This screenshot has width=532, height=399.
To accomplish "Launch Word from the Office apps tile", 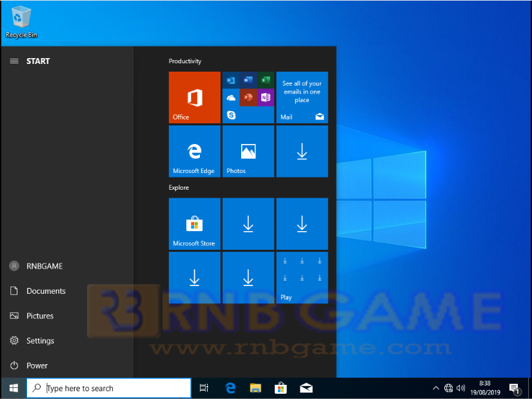I will coord(248,80).
